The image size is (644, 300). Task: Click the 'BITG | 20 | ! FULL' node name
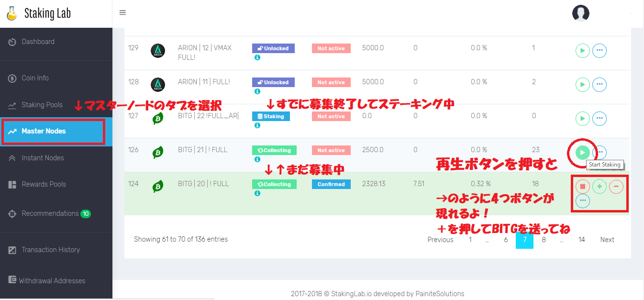203,184
